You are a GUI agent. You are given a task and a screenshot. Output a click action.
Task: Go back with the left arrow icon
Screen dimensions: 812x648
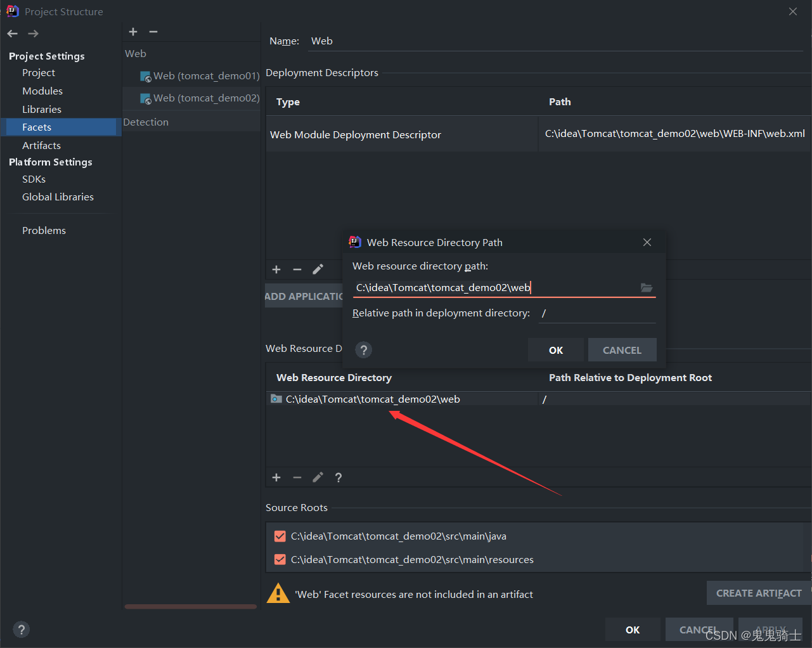(x=13, y=34)
